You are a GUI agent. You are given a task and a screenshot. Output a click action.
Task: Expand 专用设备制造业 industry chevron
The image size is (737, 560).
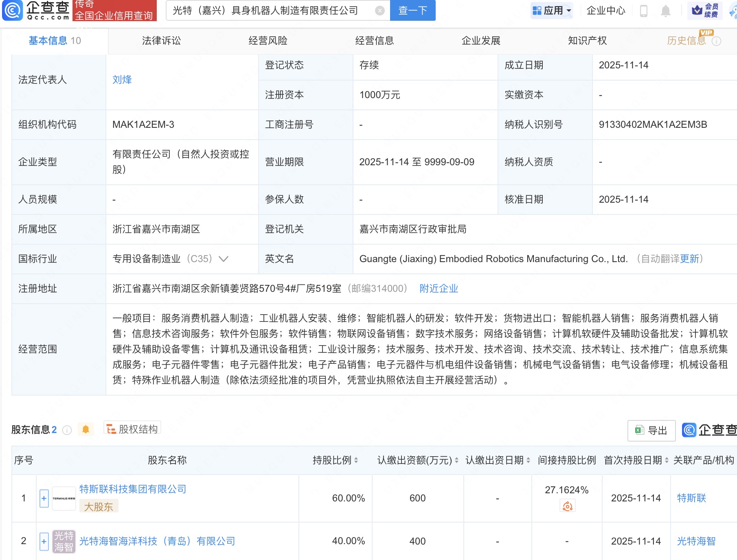224,259
